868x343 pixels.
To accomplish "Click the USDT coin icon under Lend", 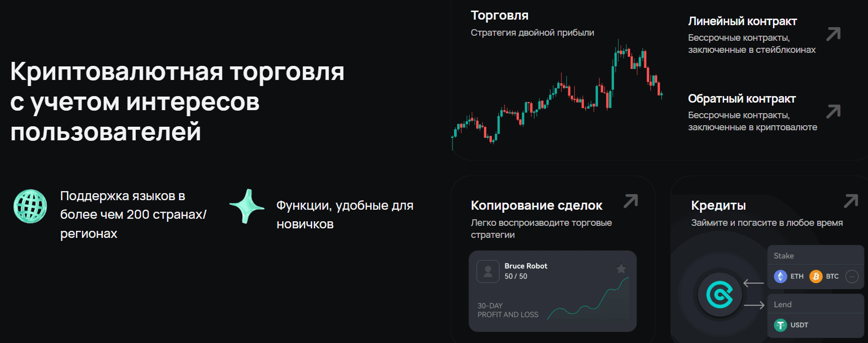I will [780, 325].
